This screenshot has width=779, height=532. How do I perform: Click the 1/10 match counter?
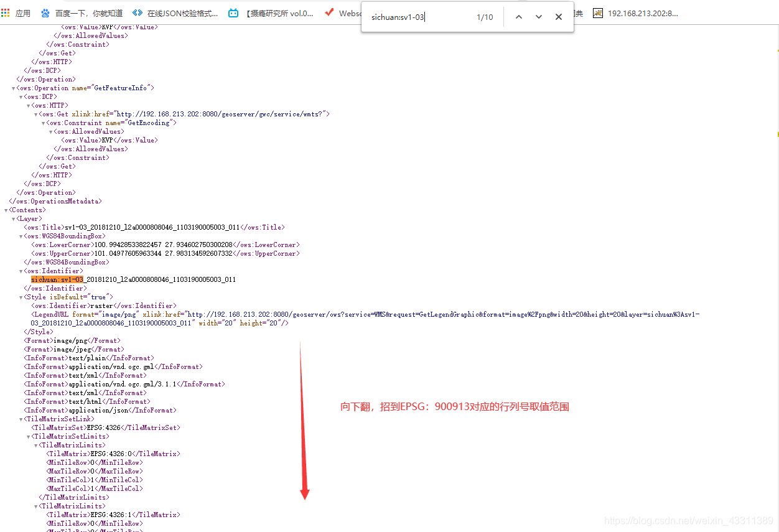point(485,17)
